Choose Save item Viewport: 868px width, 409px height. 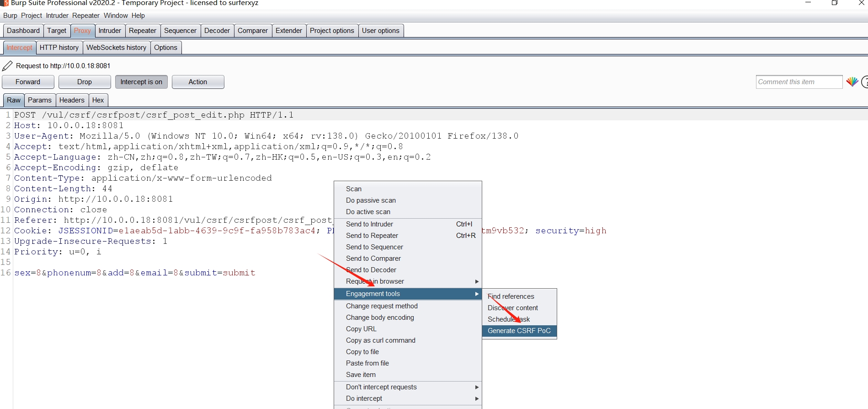pos(408,375)
